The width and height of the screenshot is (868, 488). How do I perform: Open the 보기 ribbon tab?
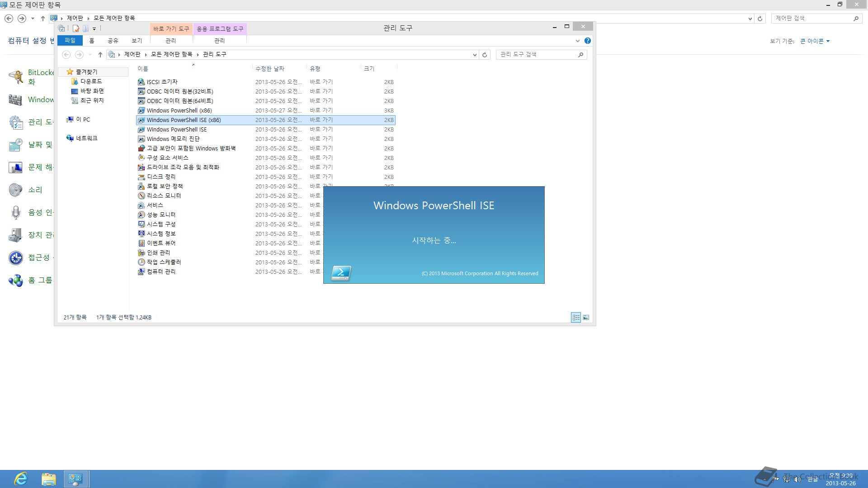(137, 41)
